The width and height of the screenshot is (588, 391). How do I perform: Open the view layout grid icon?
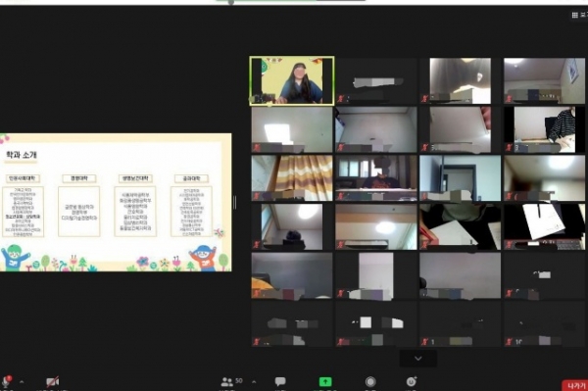click(x=575, y=15)
